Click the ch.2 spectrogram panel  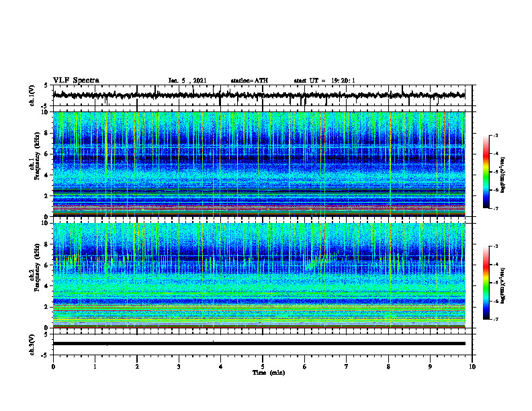tap(259, 275)
